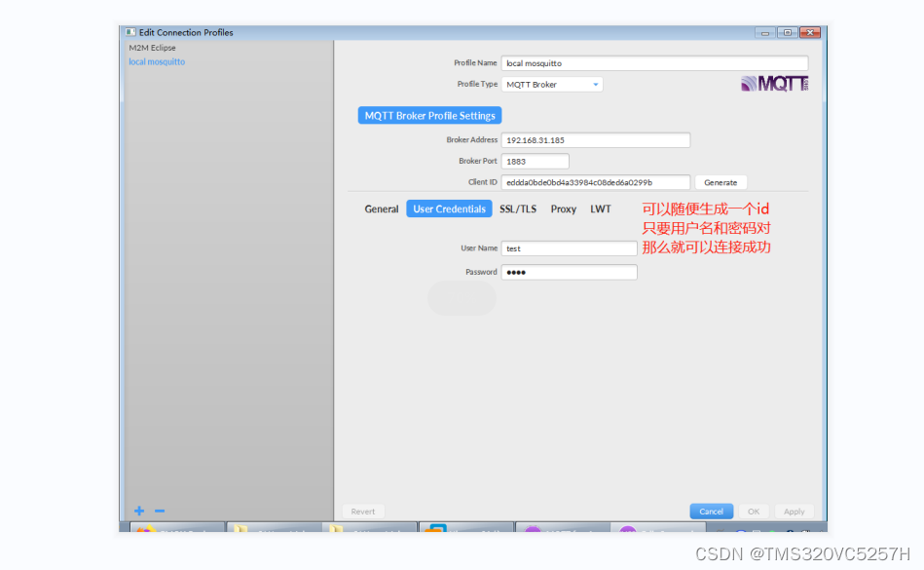This screenshot has height=570, width=924.
Task: Go to the Proxy tab
Action: point(564,209)
